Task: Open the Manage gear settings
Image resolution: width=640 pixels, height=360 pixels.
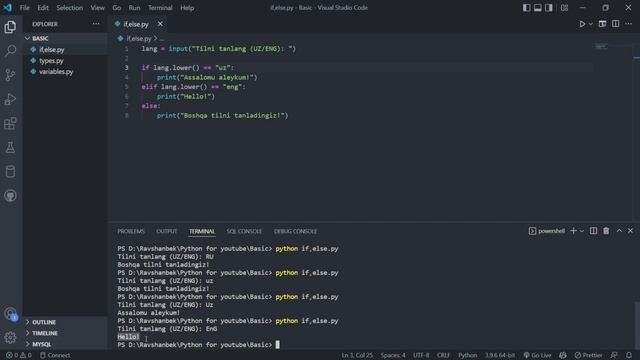Action: [10, 337]
